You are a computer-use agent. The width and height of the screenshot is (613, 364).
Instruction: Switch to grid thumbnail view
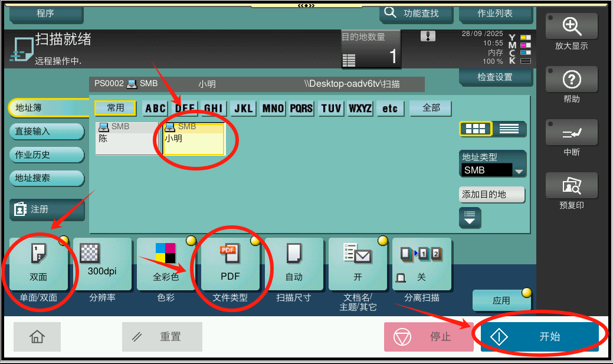476,129
